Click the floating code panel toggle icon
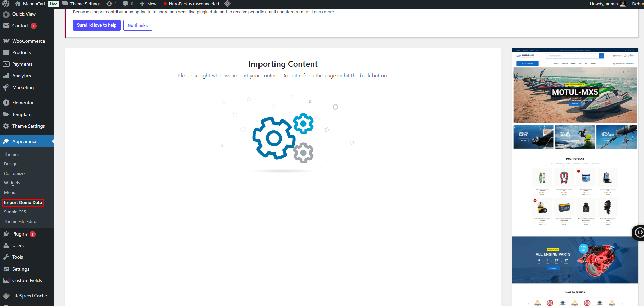 639,232
